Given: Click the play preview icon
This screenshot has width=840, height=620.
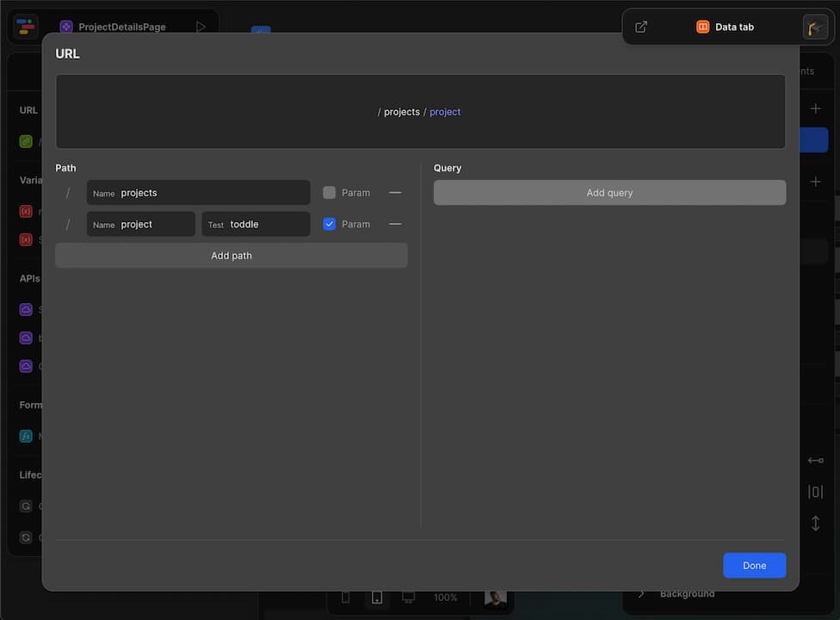Looking at the screenshot, I should point(201,27).
